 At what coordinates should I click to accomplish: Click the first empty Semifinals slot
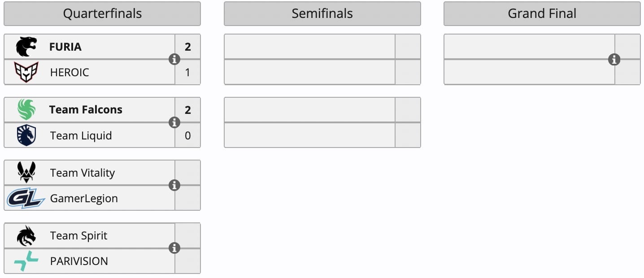[x=309, y=47]
